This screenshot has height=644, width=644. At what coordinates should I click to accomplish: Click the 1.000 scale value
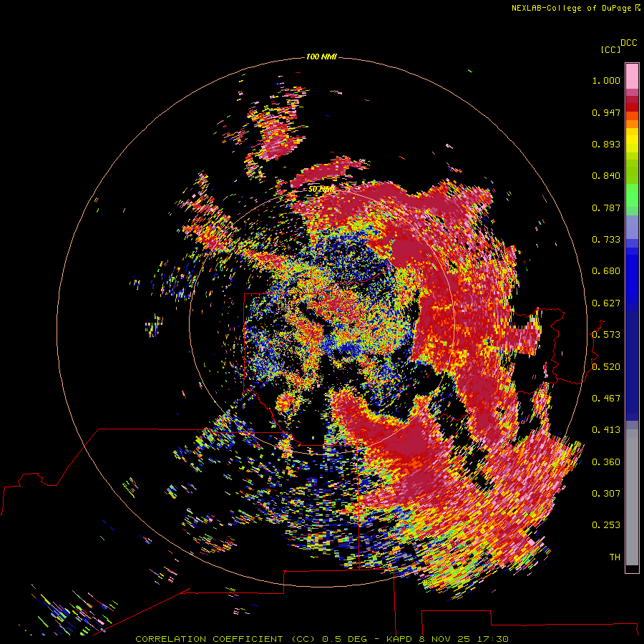(x=606, y=80)
